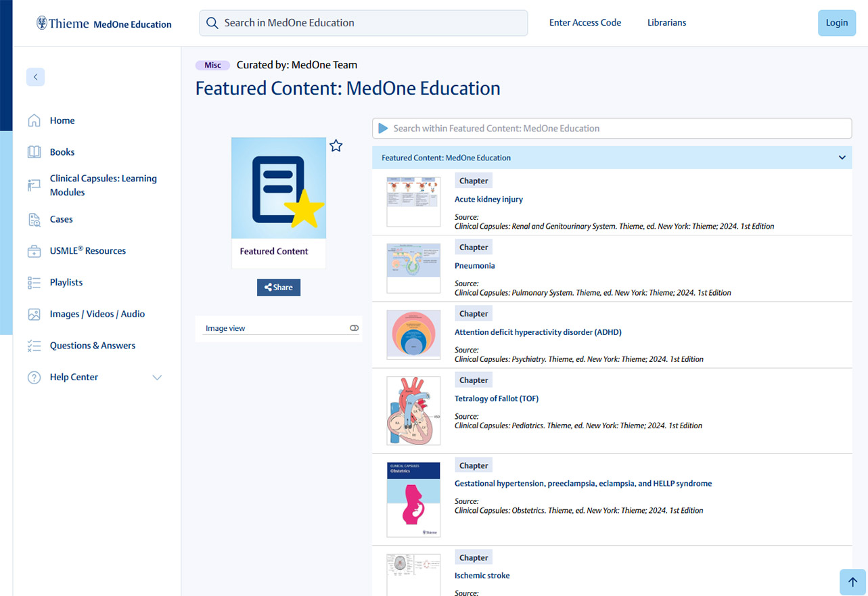Expand the Help Center chevron
This screenshot has height=596, width=868.
click(x=157, y=377)
